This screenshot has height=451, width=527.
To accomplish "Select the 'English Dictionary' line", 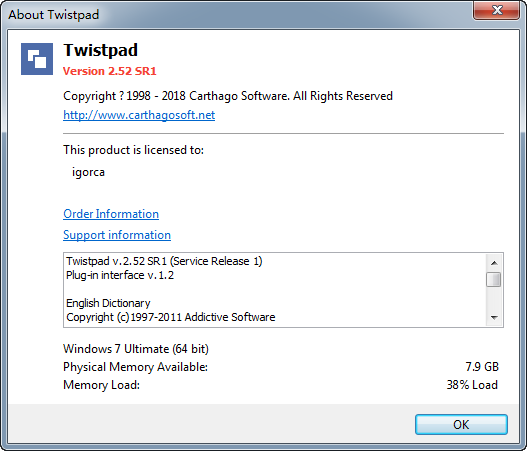I will point(108,303).
